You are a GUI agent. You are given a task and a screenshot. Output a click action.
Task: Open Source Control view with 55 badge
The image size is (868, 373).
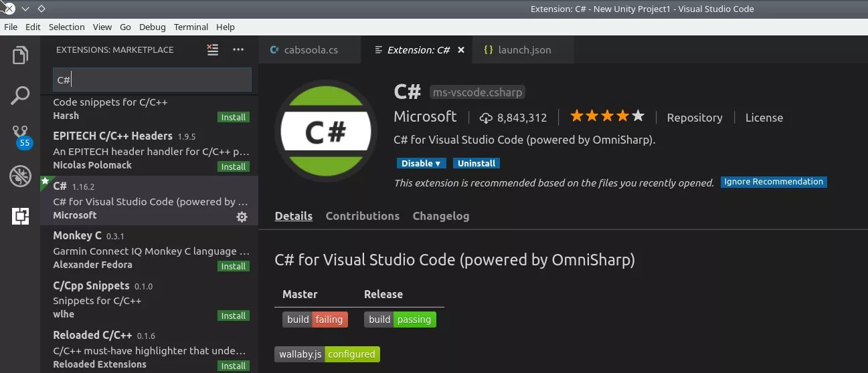click(x=21, y=136)
